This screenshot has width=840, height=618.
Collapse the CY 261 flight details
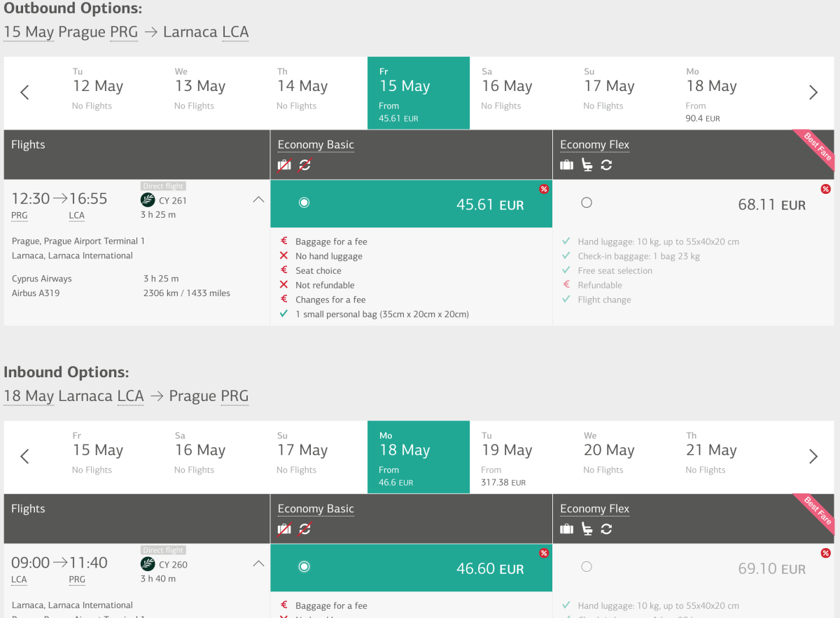pyautogui.click(x=258, y=199)
